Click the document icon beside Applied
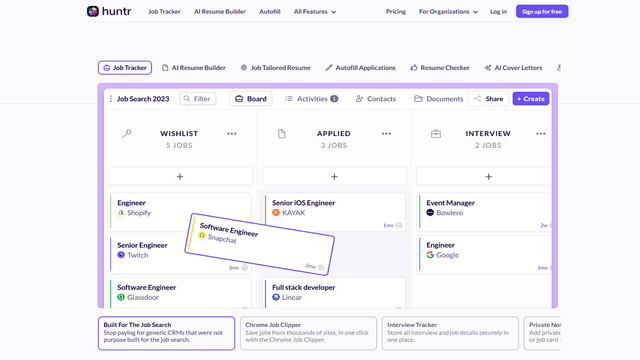The width and height of the screenshot is (640, 360). pos(282,133)
